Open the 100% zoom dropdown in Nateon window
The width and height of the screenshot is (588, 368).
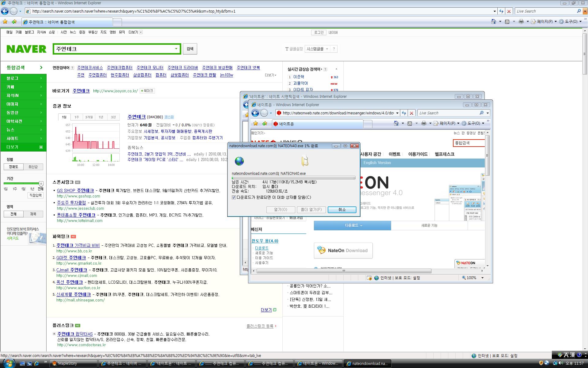482,278
